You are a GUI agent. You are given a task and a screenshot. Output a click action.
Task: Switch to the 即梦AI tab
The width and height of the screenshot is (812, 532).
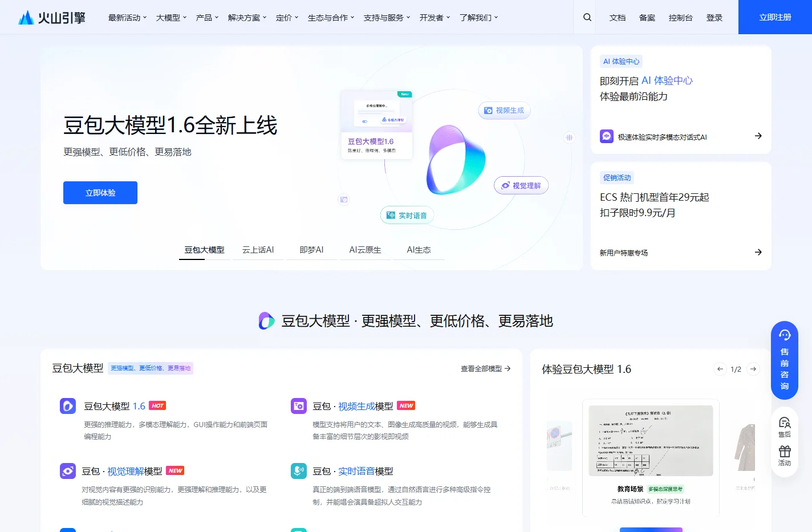click(311, 250)
